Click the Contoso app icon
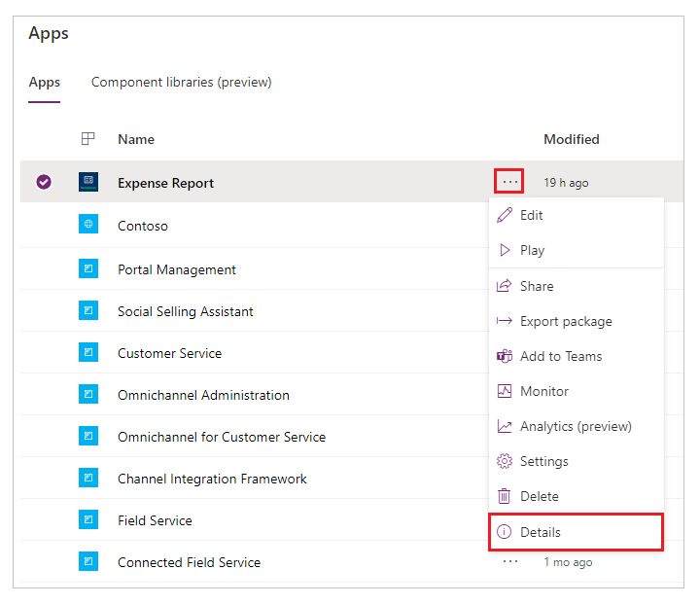 click(88, 224)
